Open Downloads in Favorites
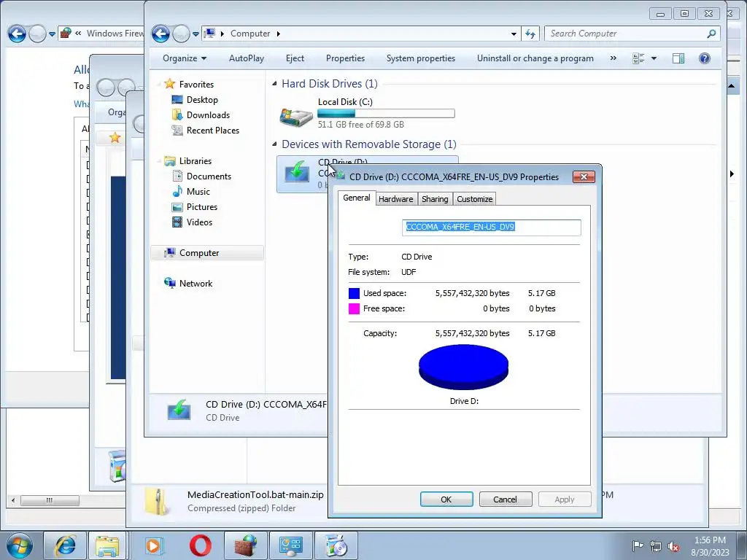This screenshot has width=747, height=560. [208, 114]
